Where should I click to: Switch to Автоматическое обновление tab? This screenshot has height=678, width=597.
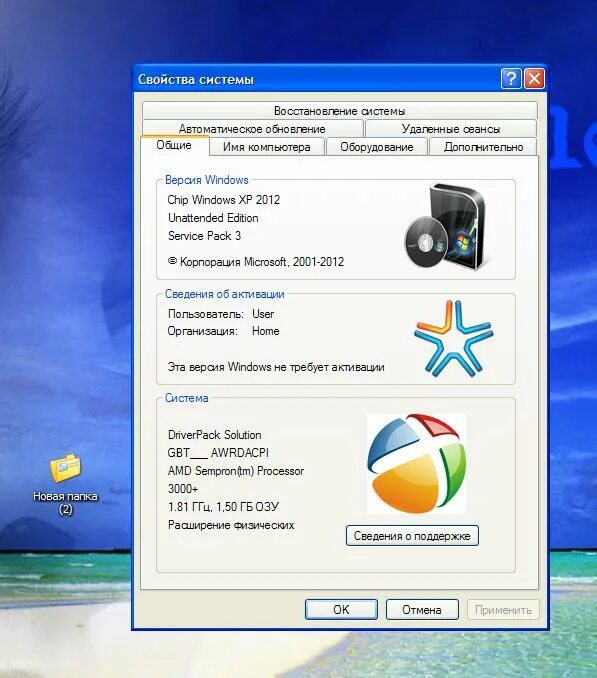[x=252, y=129]
